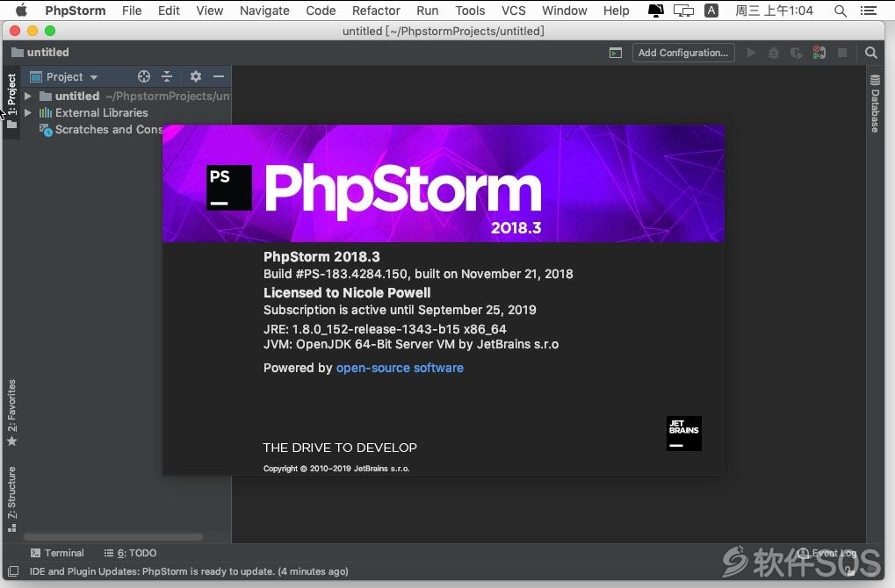Open the Terminal tool window
Viewport: 895px width, 588px height.
coord(57,553)
